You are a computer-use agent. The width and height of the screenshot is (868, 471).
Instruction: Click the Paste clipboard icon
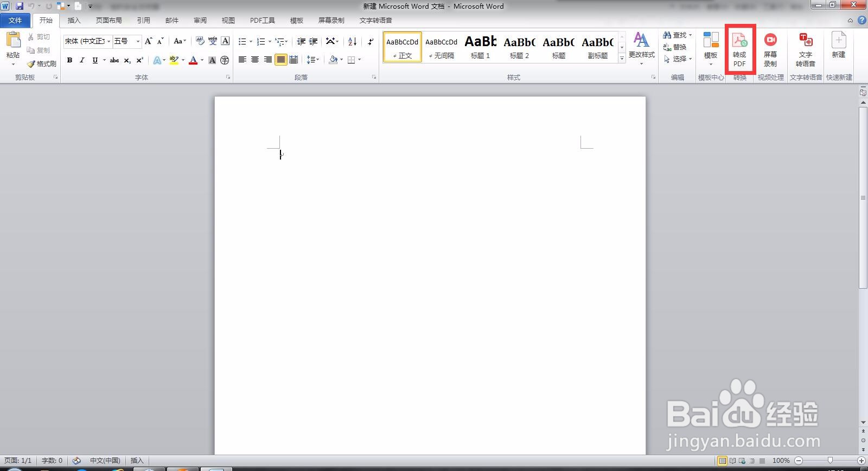(x=13, y=41)
